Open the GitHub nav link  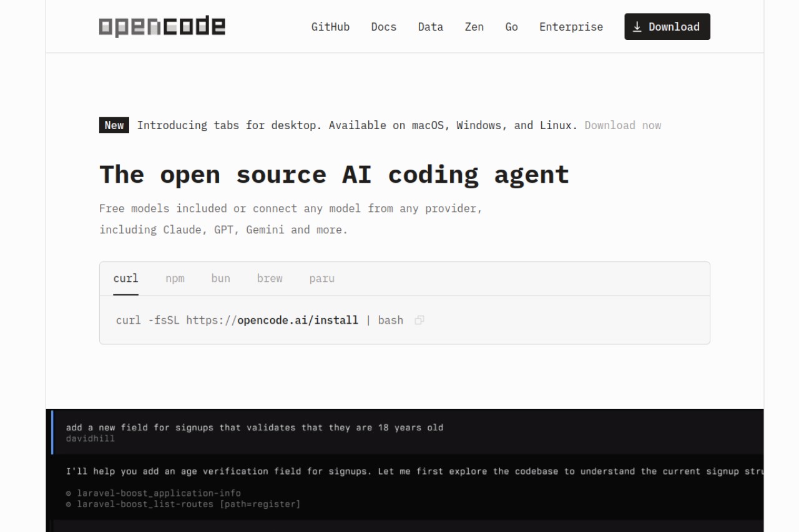coord(330,27)
